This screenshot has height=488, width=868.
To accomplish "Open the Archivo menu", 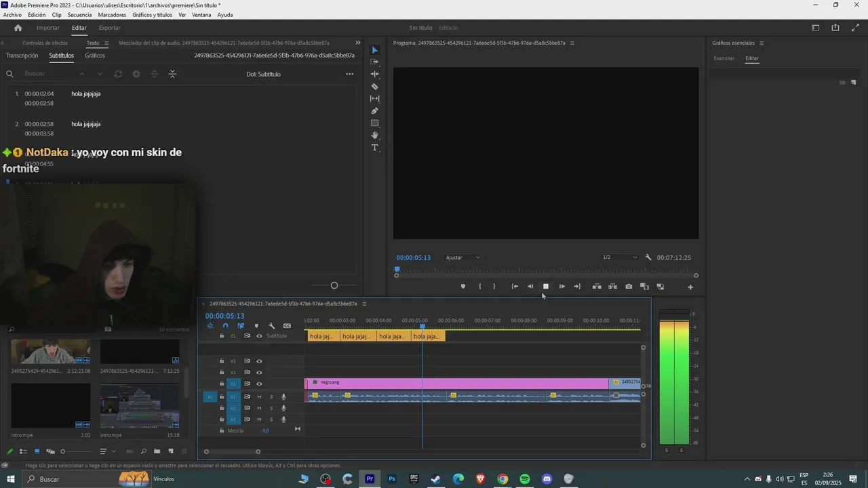I will pos(12,15).
